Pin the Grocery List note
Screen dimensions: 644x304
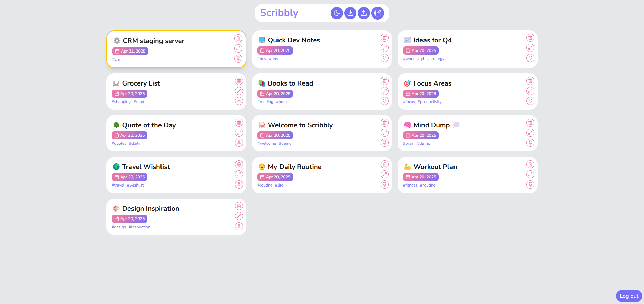pos(239,101)
